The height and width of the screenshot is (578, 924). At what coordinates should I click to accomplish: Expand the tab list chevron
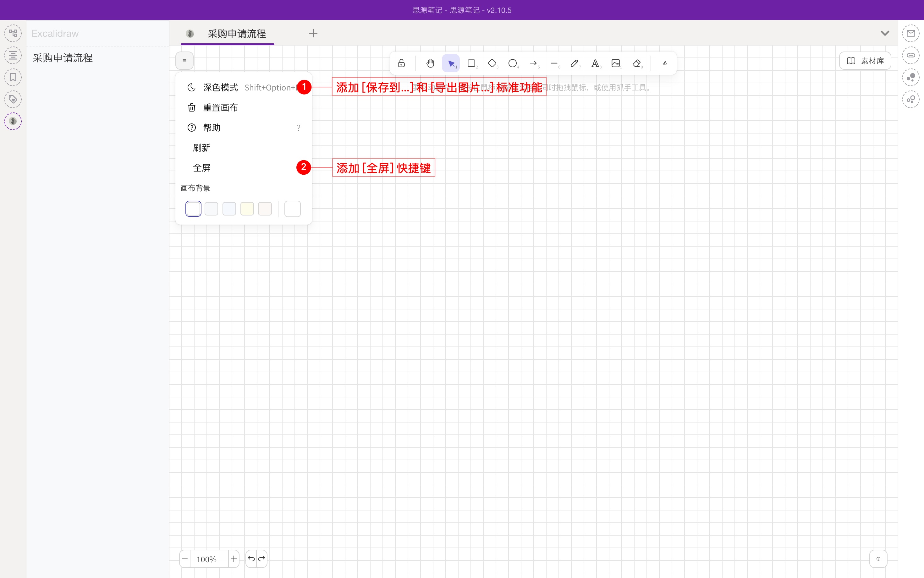[x=885, y=33]
